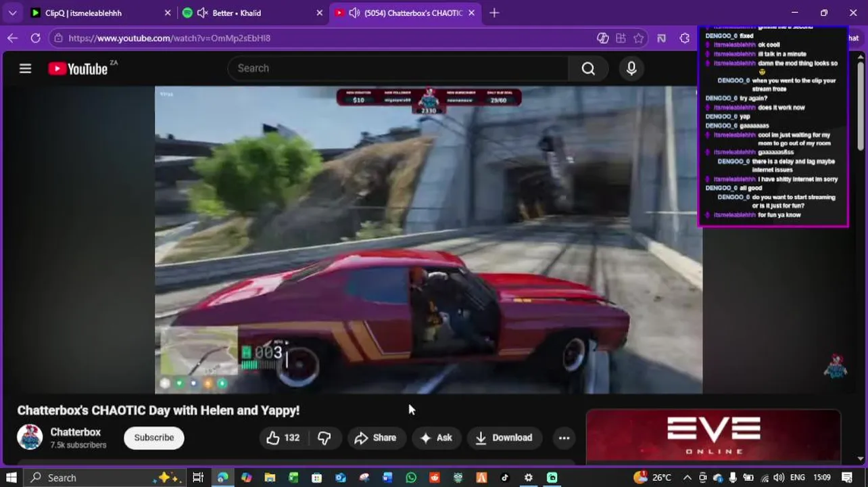
Task: Focus the YouTube Search input field
Action: point(399,68)
